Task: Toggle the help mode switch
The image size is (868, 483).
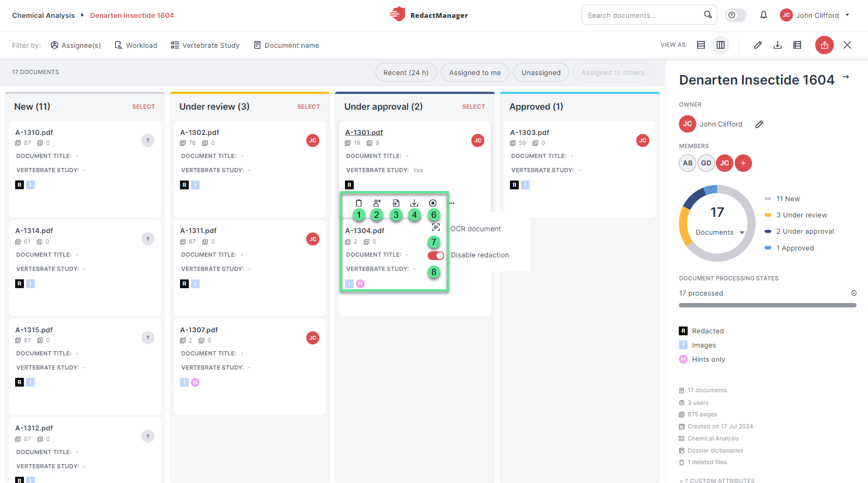Action: click(736, 15)
